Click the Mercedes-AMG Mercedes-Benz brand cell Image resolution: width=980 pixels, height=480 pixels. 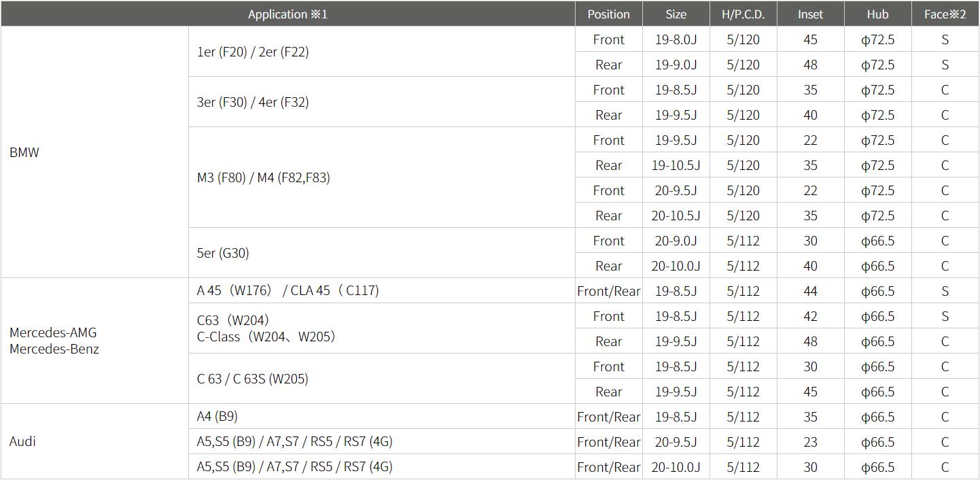coord(53,341)
